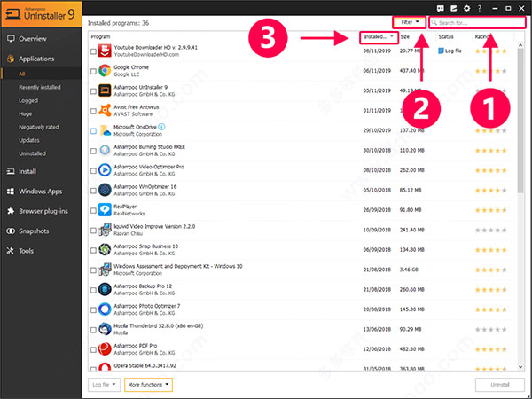Tick the Youtube Downloader HD checkbox

click(x=93, y=51)
